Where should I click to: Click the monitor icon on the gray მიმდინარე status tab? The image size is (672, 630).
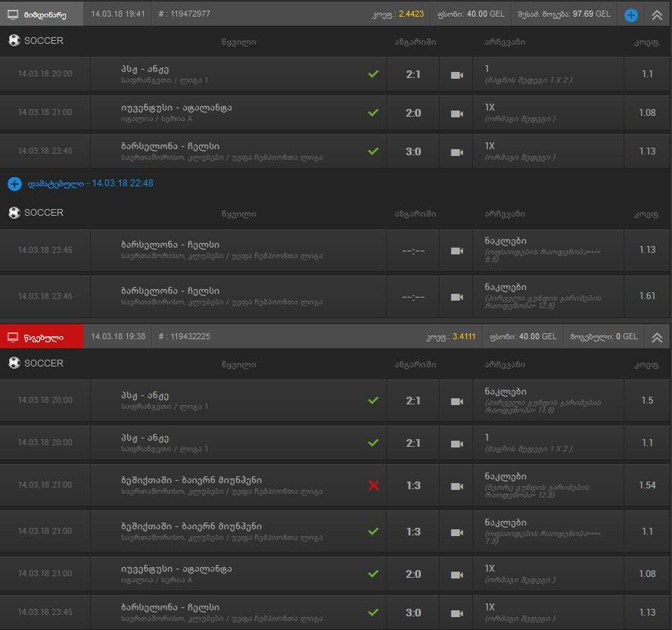[13, 14]
